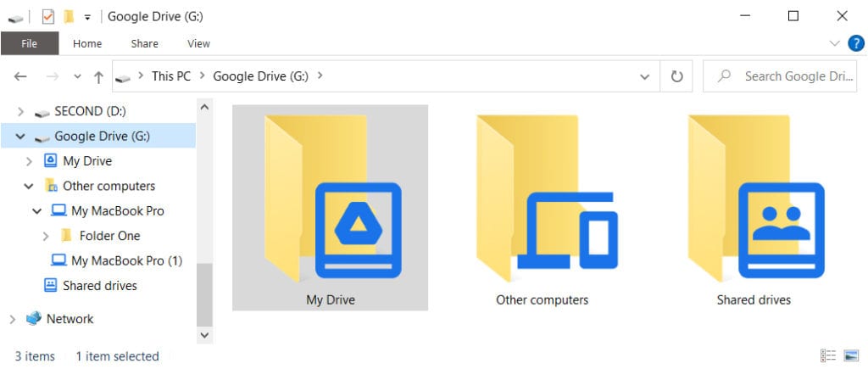
Task: Click the Properties checkmark icon in title bar
Action: [x=47, y=17]
